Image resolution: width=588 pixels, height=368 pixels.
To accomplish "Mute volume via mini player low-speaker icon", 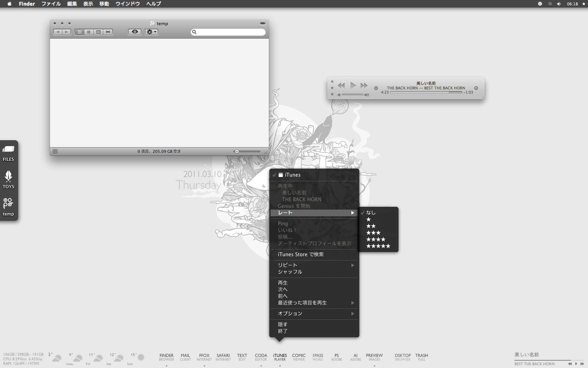I will point(339,95).
